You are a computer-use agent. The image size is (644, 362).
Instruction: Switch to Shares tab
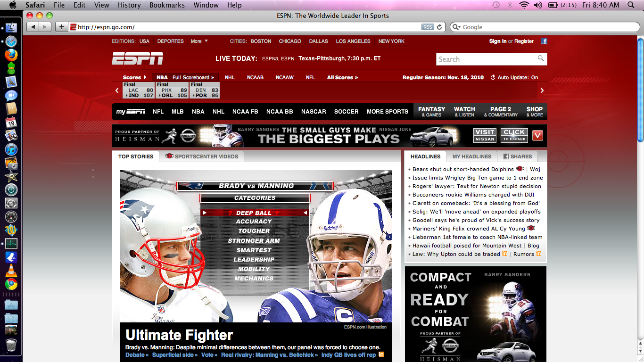tap(518, 156)
